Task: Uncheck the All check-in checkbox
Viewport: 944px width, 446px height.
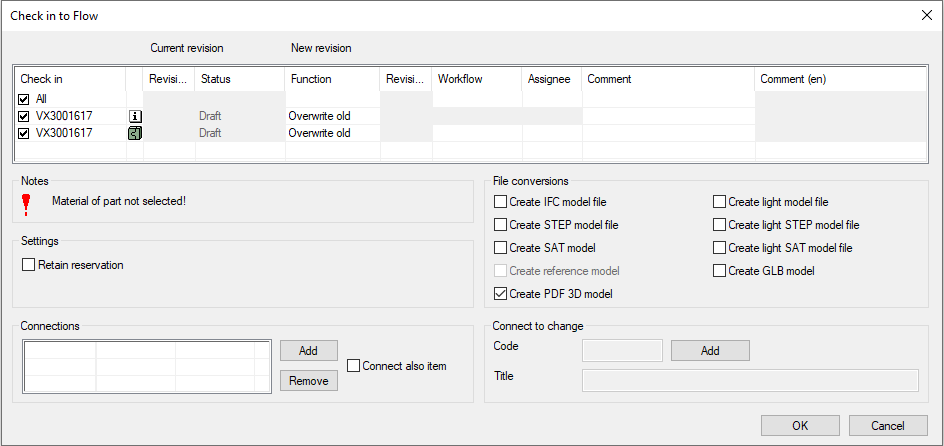Action: [25, 99]
